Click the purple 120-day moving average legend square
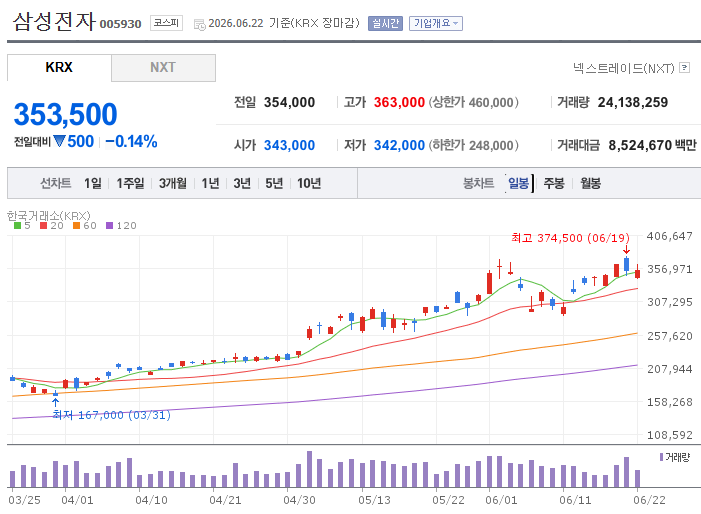 pyautogui.click(x=110, y=226)
